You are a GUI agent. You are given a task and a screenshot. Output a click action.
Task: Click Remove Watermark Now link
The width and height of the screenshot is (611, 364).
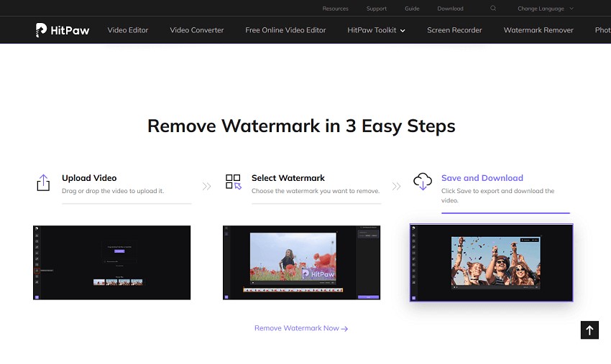tap(300, 328)
